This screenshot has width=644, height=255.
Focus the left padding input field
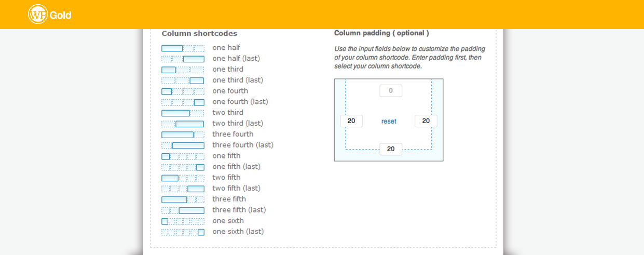pyautogui.click(x=351, y=121)
